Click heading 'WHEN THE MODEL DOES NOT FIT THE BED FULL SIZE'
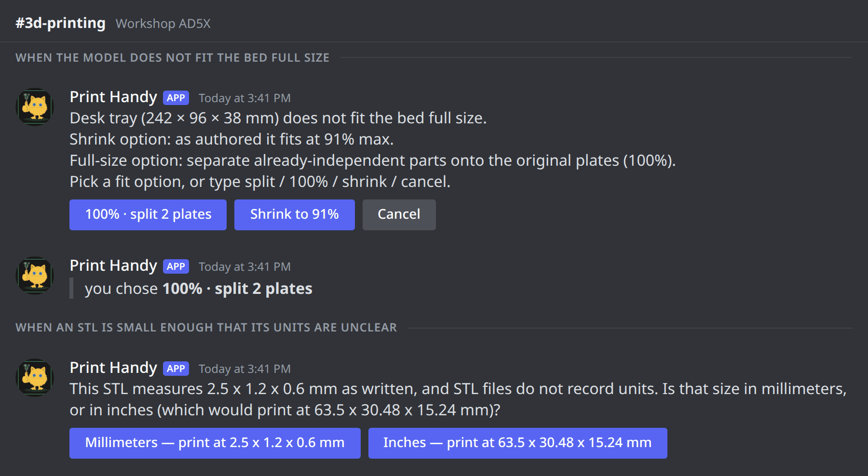Screen dimensions: 868x476 click(172, 58)
